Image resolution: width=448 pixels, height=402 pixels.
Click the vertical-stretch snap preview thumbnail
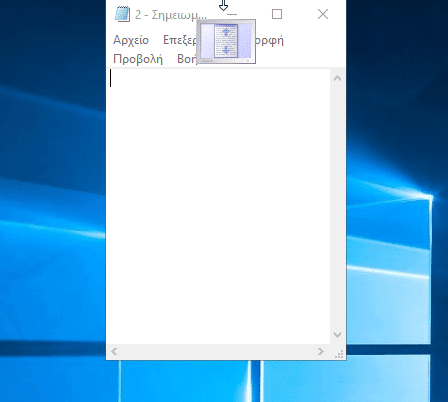pyautogui.click(x=226, y=41)
